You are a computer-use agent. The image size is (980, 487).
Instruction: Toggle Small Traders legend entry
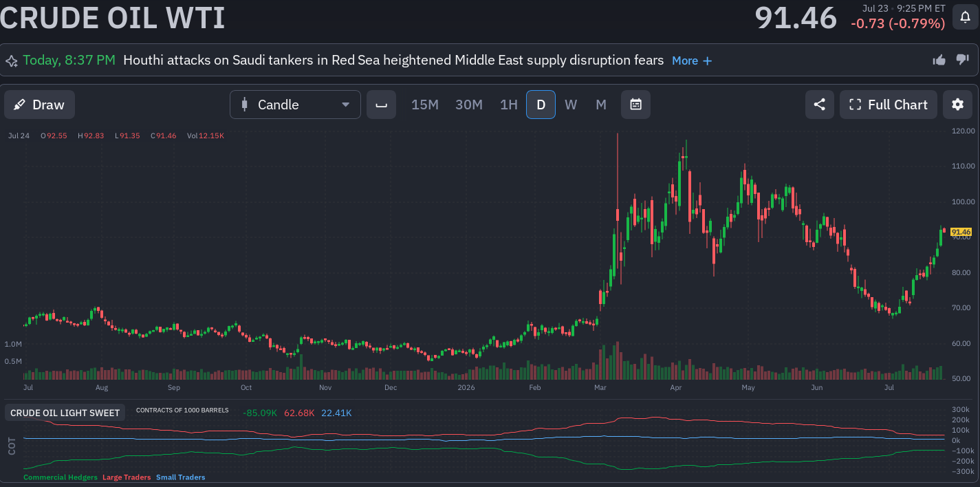coord(181,477)
